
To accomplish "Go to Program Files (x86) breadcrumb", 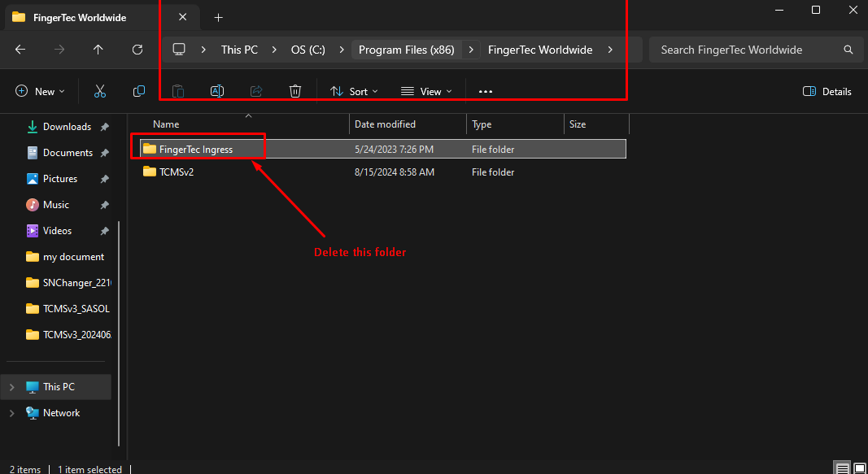I will (x=407, y=50).
